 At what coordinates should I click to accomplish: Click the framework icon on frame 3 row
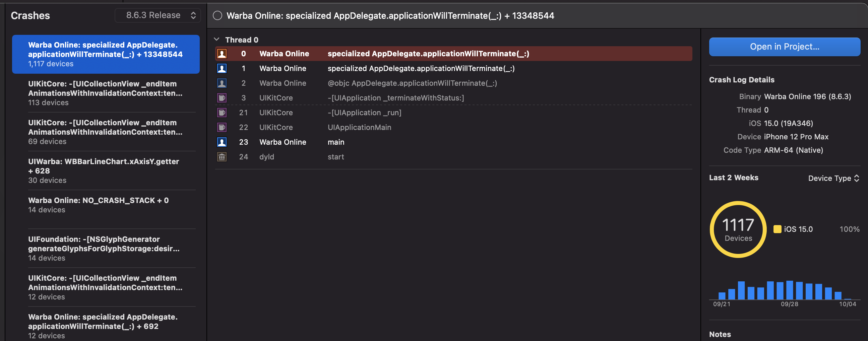coord(222,98)
